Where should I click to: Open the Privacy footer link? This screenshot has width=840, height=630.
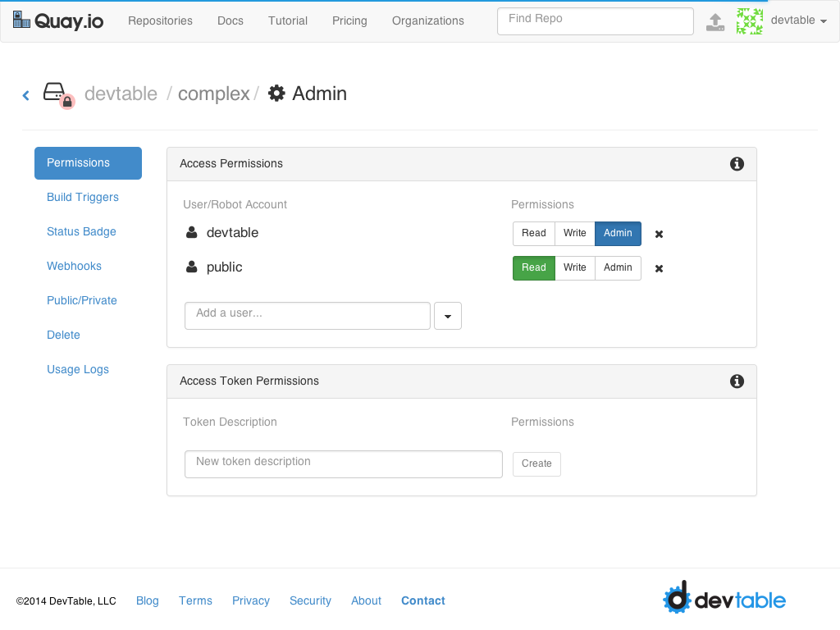[251, 600]
